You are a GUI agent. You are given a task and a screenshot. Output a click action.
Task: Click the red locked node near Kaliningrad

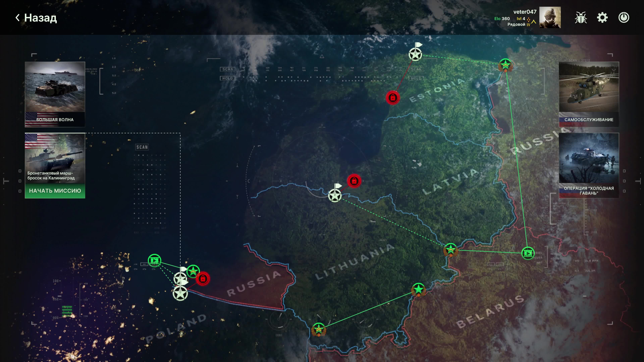(203, 279)
